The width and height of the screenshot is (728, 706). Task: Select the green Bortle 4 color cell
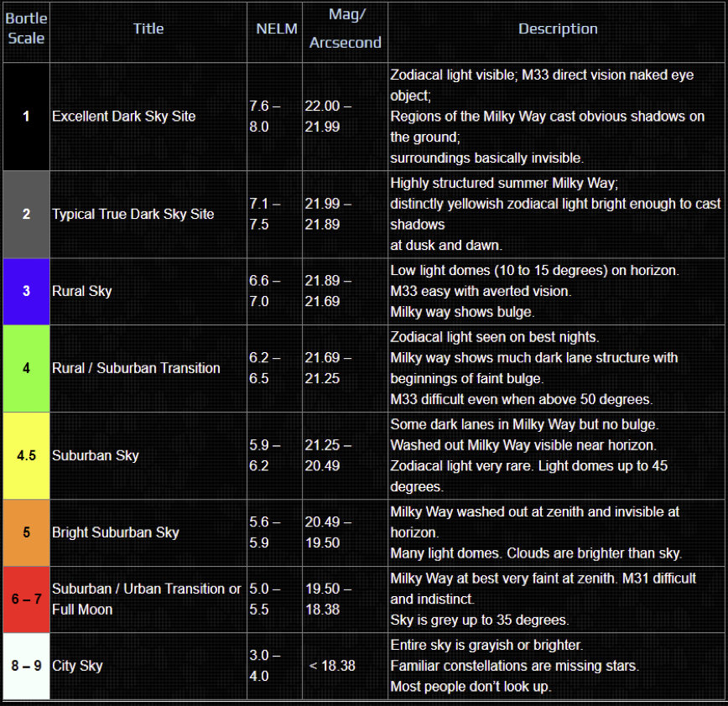click(x=27, y=368)
